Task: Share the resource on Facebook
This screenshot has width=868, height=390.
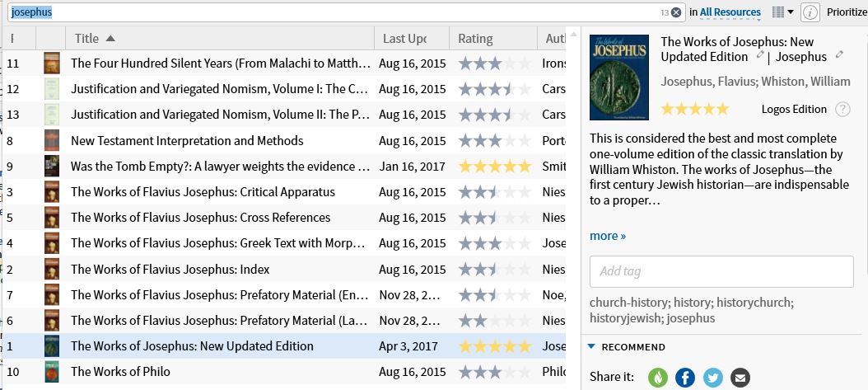Action: click(685, 378)
